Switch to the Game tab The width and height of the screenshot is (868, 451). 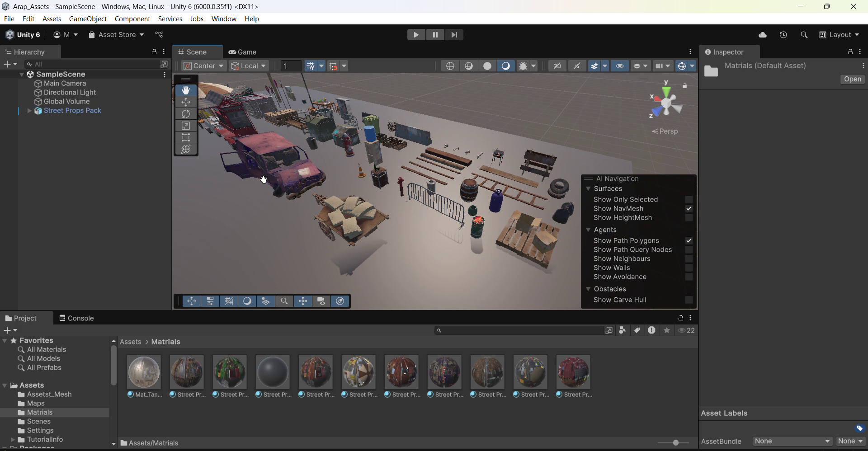pos(242,52)
